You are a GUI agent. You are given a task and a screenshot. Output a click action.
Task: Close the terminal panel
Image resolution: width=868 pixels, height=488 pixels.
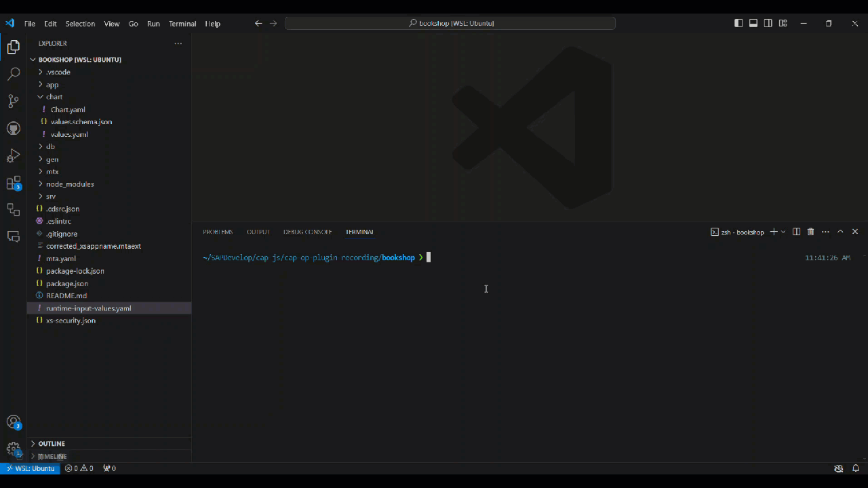click(x=855, y=232)
